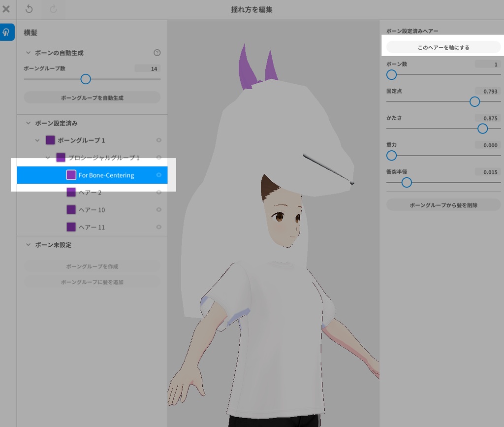The height and width of the screenshot is (427, 504).
Task: Click the purple icon beside ヘアー2
Action: [70, 192]
